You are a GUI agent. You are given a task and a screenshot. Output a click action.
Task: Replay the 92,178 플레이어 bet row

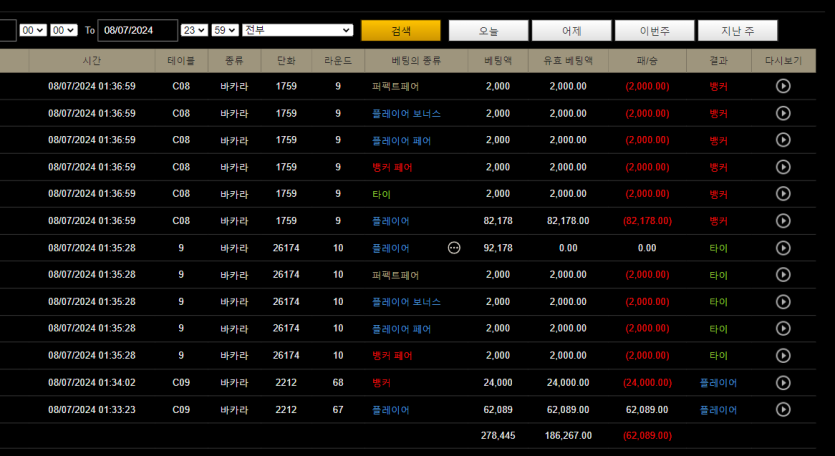click(783, 248)
